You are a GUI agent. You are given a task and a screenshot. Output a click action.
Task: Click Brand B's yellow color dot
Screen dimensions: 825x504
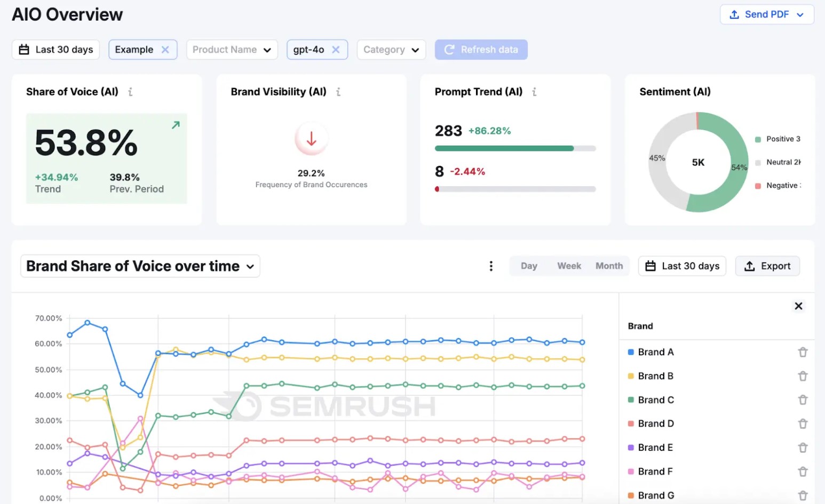pyautogui.click(x=631, y=376)
